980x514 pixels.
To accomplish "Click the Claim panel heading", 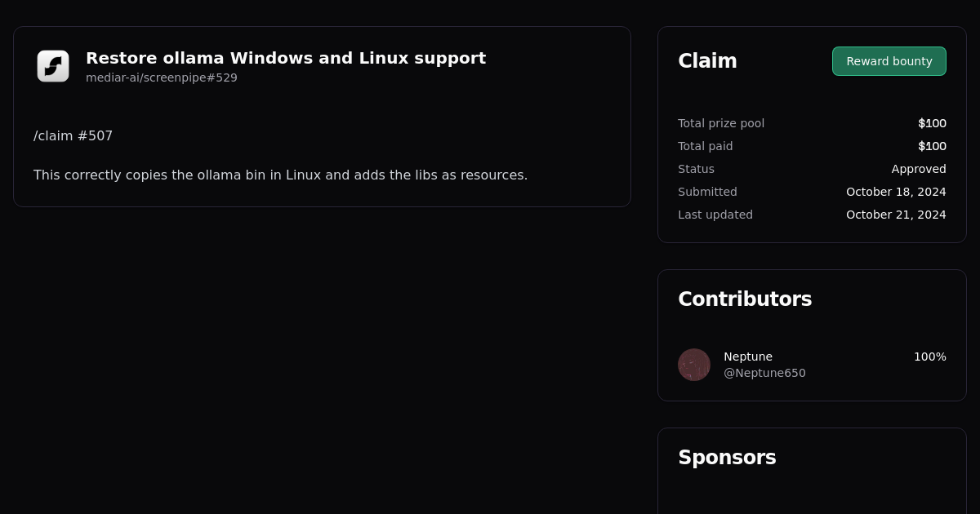I will pos(707,60).
